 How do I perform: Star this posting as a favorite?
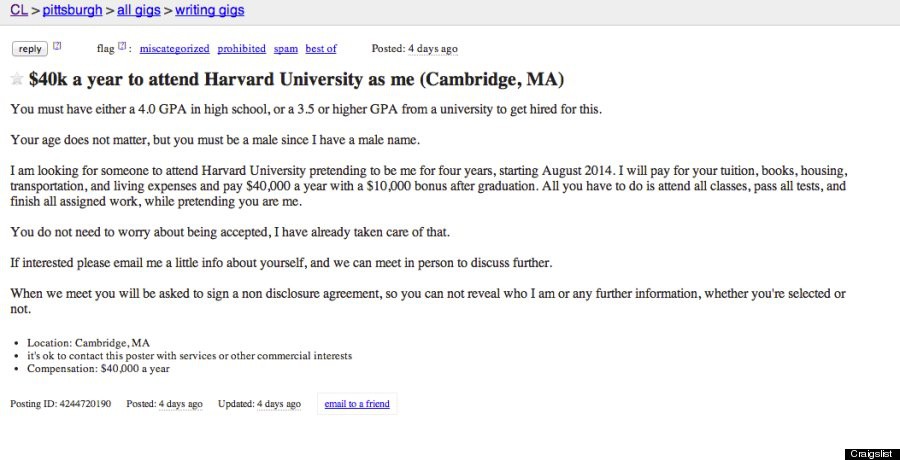pyautogui.click(x=17, y=79)
